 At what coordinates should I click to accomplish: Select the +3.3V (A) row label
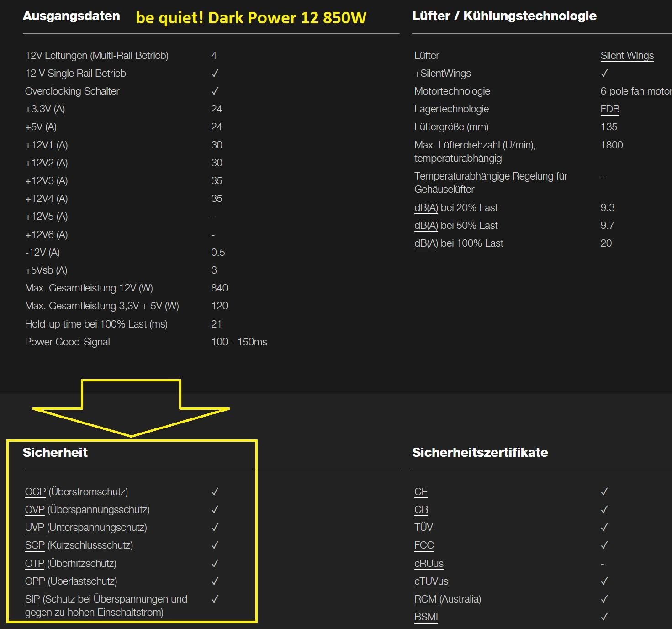(x=45, y=109)
